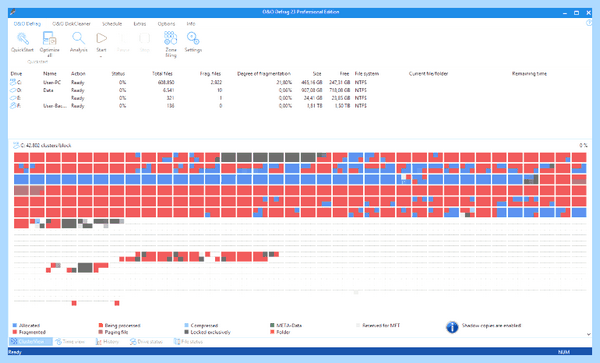The height and width of the screenshot is (363, 600).
Task: Click the Being processed legend swatch
Action: pyautogui.click(x=101, y=326)
